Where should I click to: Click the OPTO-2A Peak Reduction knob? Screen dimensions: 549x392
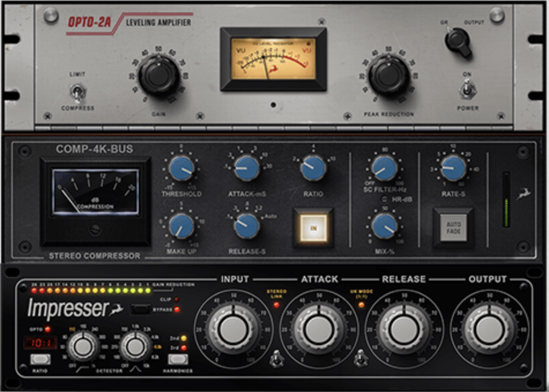(x=389, y=75)
